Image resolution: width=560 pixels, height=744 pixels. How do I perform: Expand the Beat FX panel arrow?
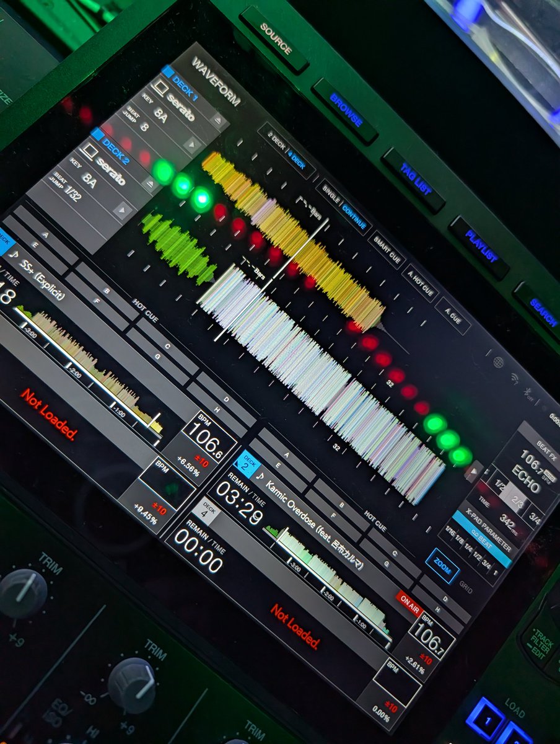pyautogui.click(x=473, y=472)
